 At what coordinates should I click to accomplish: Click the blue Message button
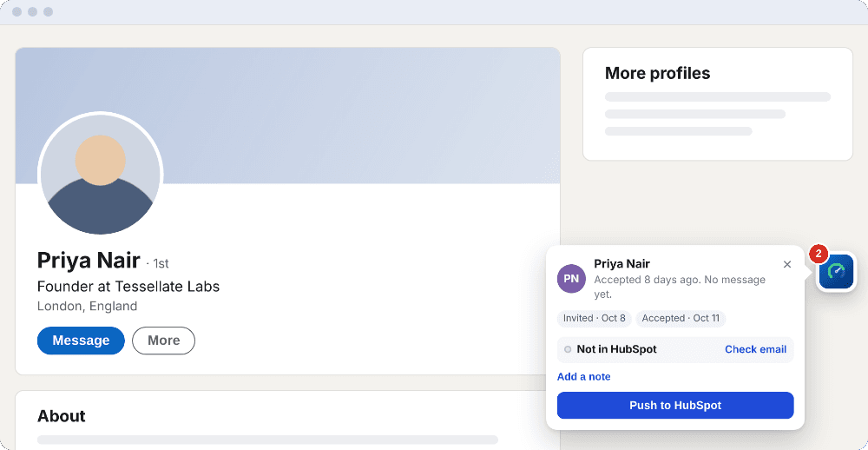coord(81,341)
